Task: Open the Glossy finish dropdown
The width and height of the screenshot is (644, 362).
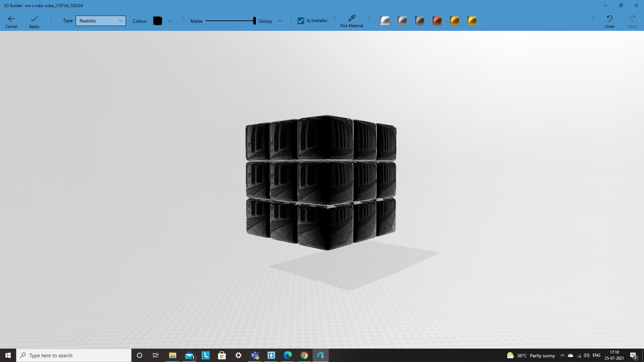Action: coord(280,21)
